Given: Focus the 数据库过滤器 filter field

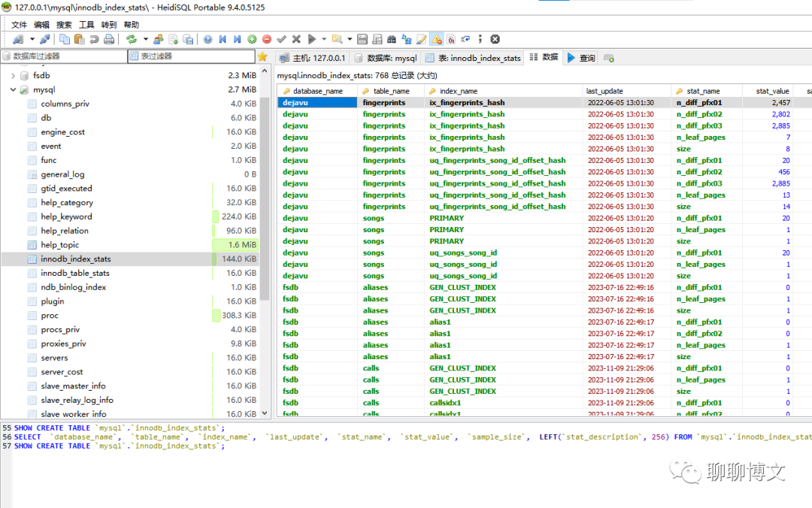Looking at the screenshot, I should point(64,56).
